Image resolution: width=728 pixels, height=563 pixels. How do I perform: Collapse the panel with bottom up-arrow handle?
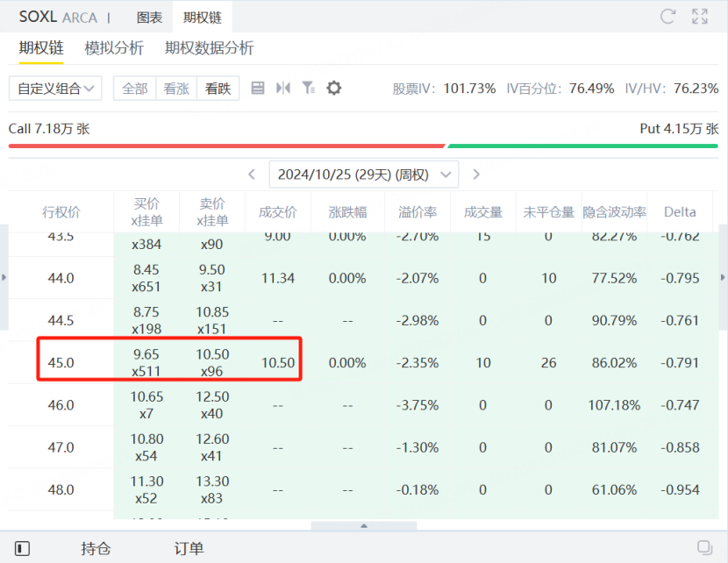click(x=364, y=525)
